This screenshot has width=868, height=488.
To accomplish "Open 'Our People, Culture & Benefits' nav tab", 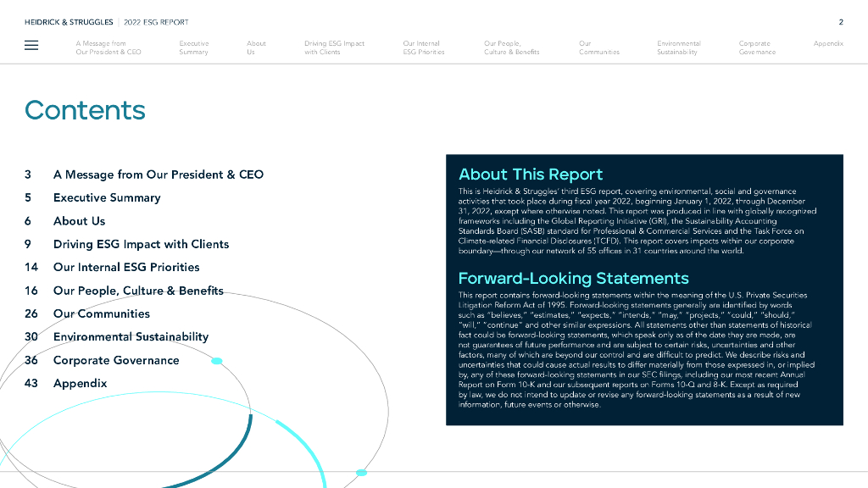I will pos(511,47).
